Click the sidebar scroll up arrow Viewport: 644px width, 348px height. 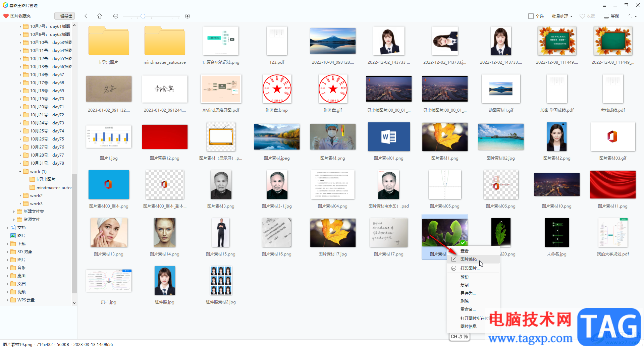pyautogui.click(x=74, y=25)
